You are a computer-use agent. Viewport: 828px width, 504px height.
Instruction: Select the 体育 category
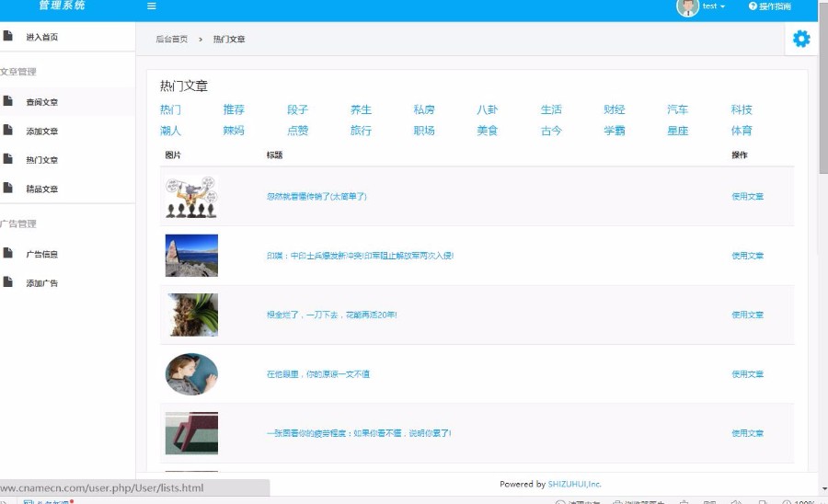(742, 131)
